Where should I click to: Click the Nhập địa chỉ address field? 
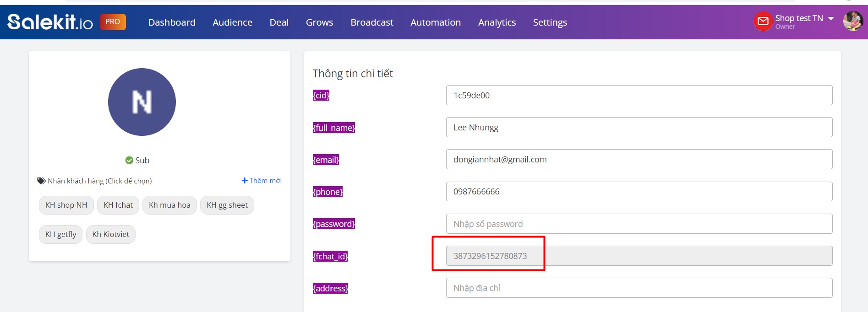(x=639, y=288)
